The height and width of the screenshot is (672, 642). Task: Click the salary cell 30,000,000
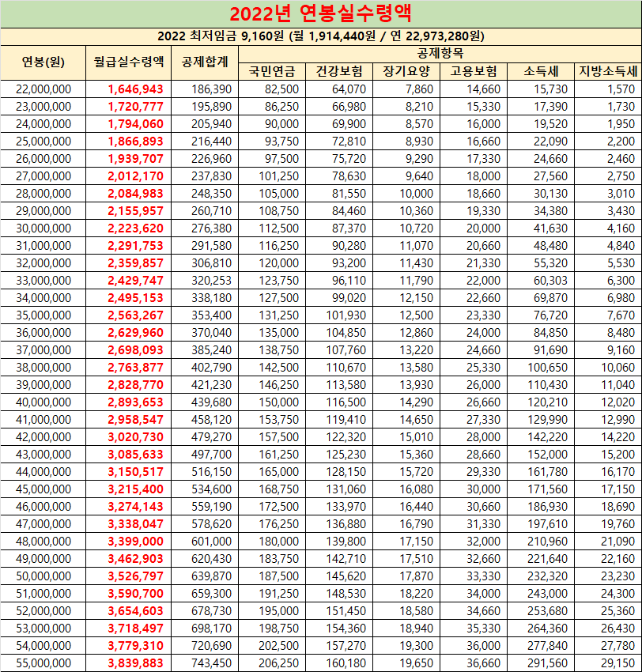click(43, 228)
